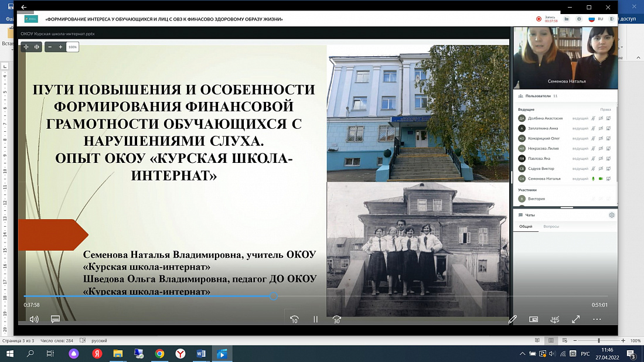Click the 100% slide zoom field

point(72,47)
